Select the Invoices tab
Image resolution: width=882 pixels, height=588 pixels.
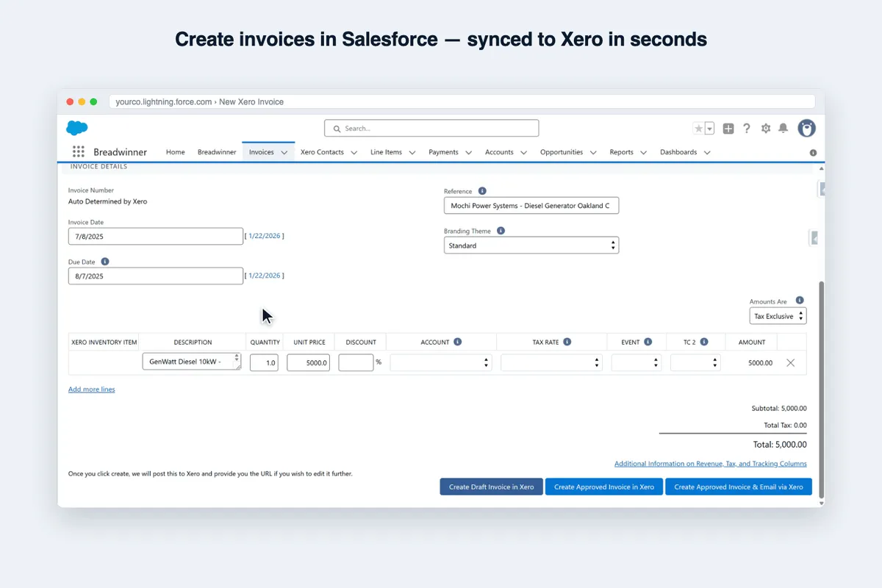261,152
